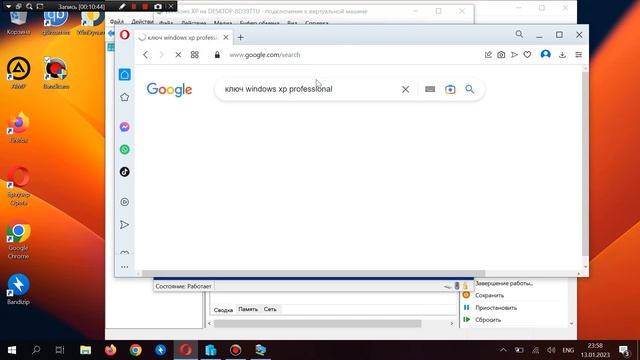Switch to the Сеть tab in Hyper-V
The image size is (640, 360).
[270, 309]
